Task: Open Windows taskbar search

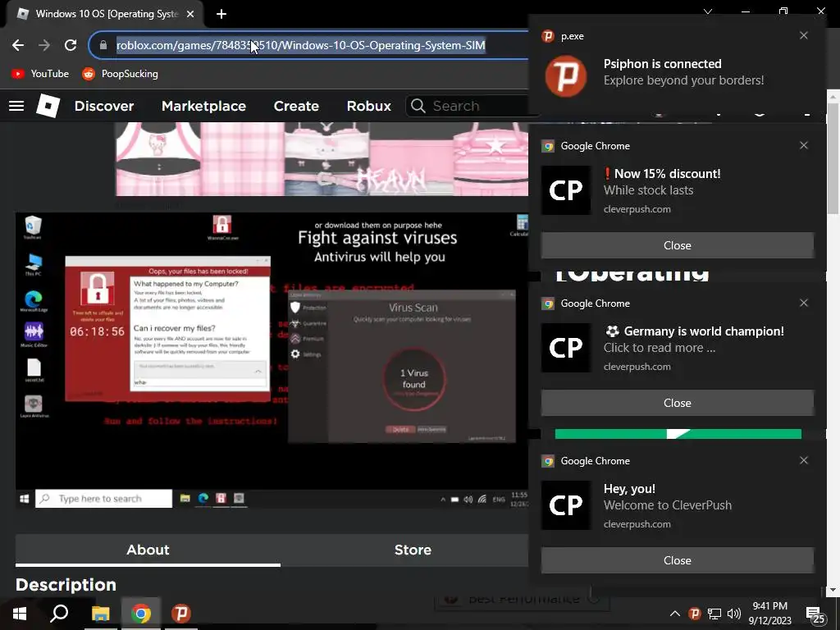Action: point(59,614)
